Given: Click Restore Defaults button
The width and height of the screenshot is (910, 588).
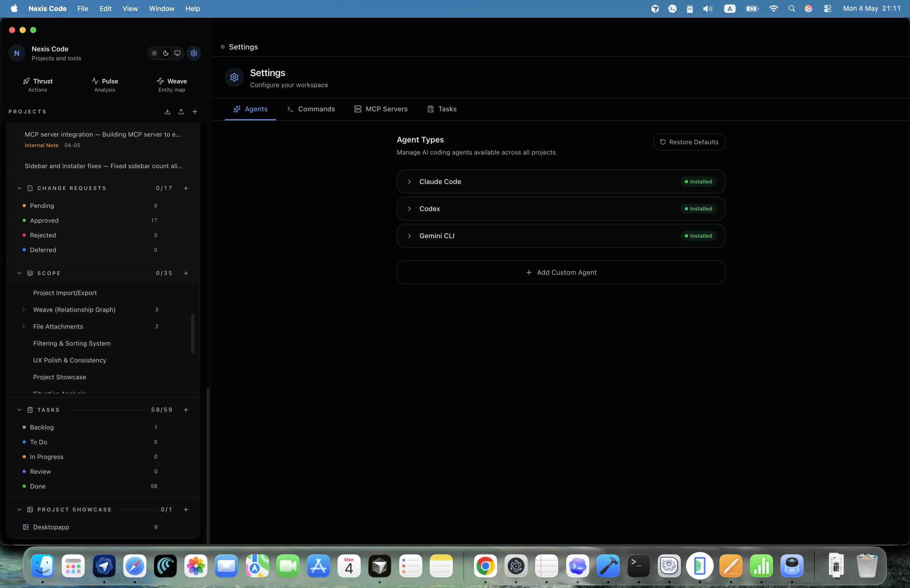Looking at the screenshot, I should pyautogui.click(x=689, y=142).
